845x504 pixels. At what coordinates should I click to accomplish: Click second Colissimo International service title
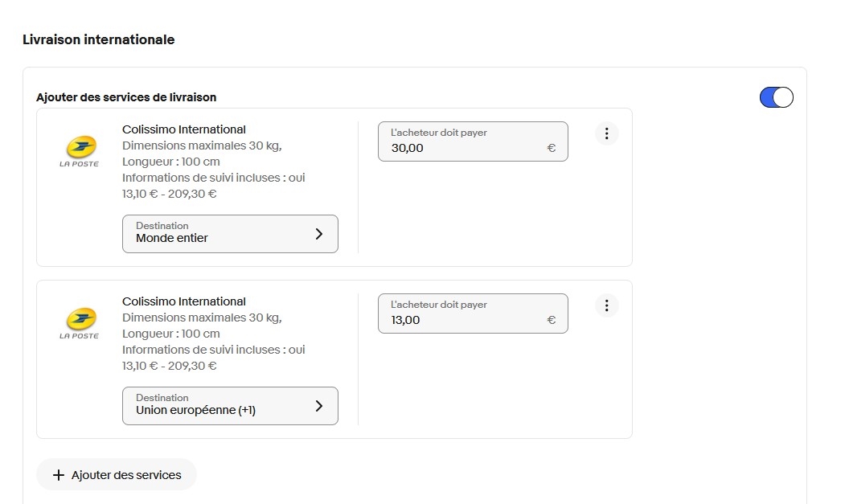pyautogui.click(x=184, y=301)
